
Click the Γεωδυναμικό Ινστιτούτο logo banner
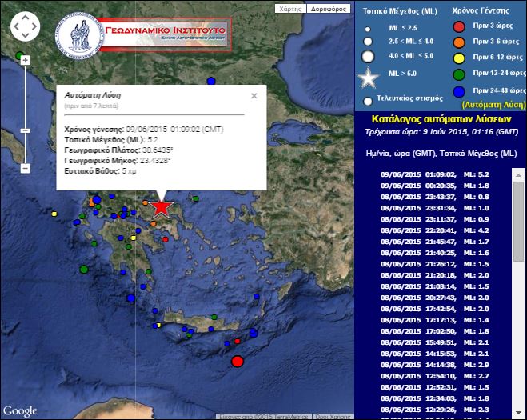(x=165, y=34)
